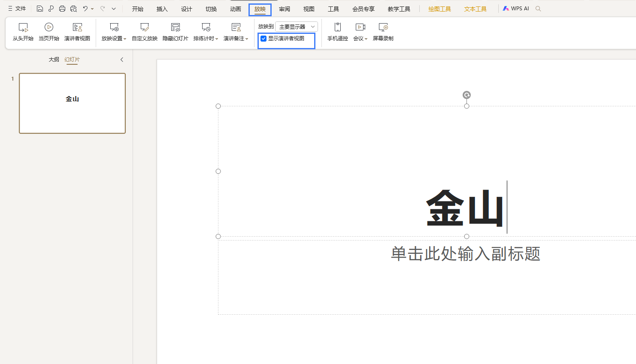
Task: Click the redo arrow icon
Action: pos(103,9)
